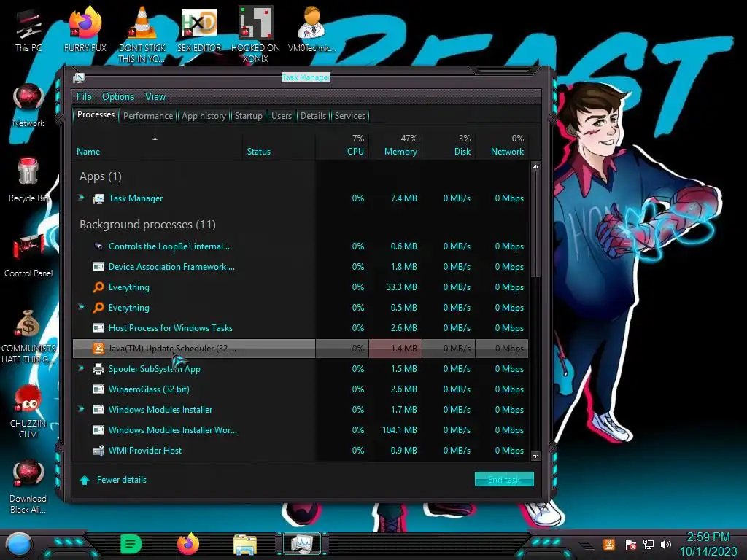Screen dimensions: 747x560
Task: Expand the Windows Modules Installer row
Action: click(x=81, y=409)
